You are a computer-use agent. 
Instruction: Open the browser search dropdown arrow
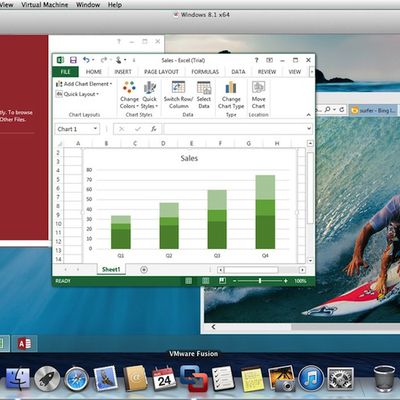point(334,110)
